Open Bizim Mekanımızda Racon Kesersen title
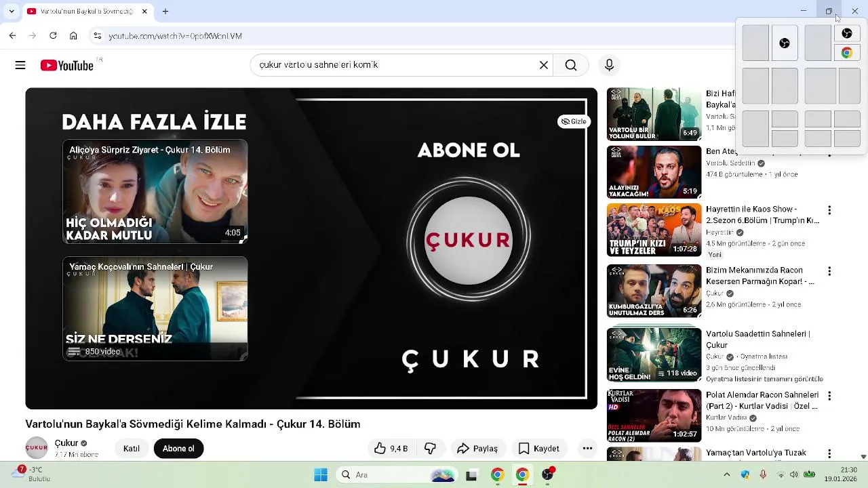The height and width of the screenshot is (488, 868). click(759, 276)
